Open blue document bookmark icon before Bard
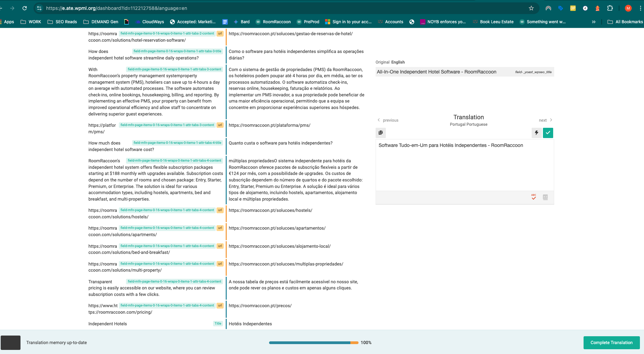The width and height of the screenshot is (644, 354). (x=225, y=22)
